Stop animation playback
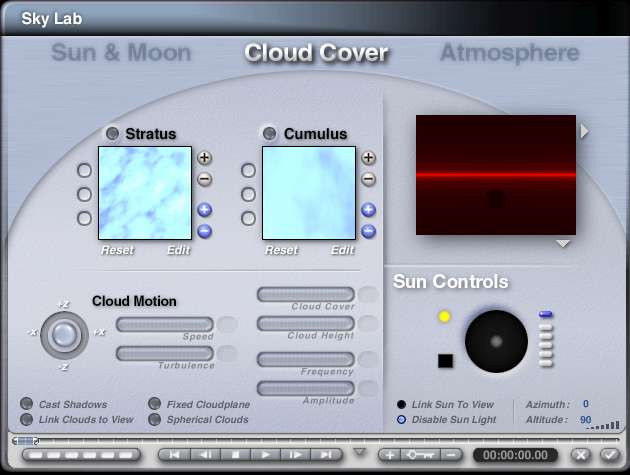630x475 pixels. tap(236, 455)
